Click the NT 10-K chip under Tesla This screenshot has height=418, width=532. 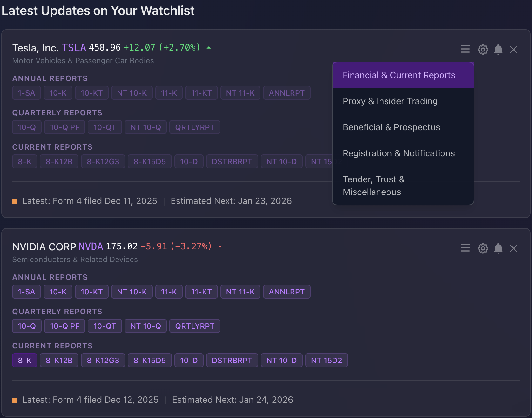click(x=132, y=93)
